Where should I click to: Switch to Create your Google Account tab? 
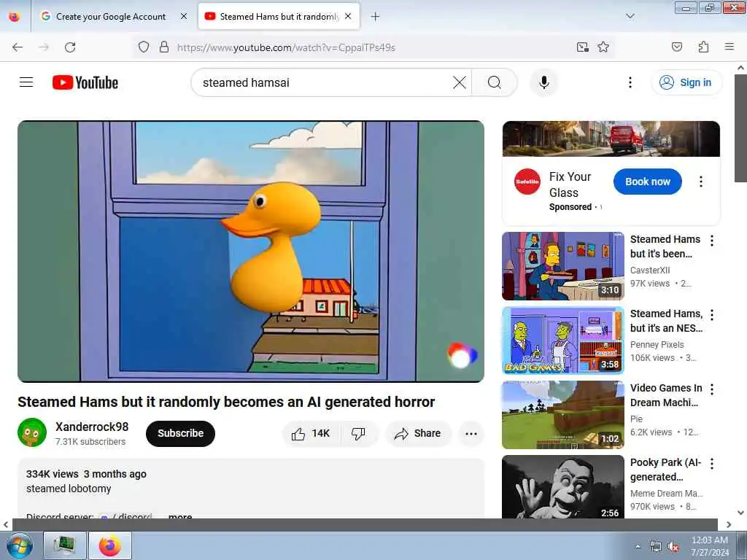click(111, 17)
